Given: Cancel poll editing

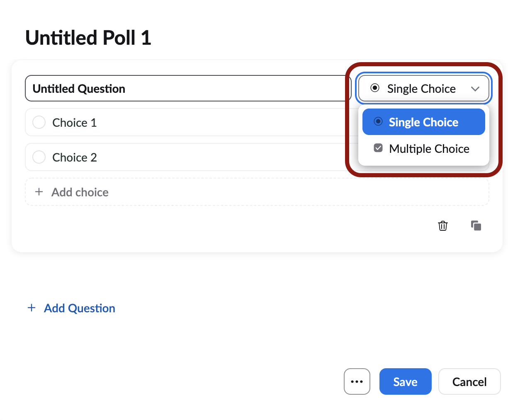Looking at the screenshot, I should click(469, 381).
